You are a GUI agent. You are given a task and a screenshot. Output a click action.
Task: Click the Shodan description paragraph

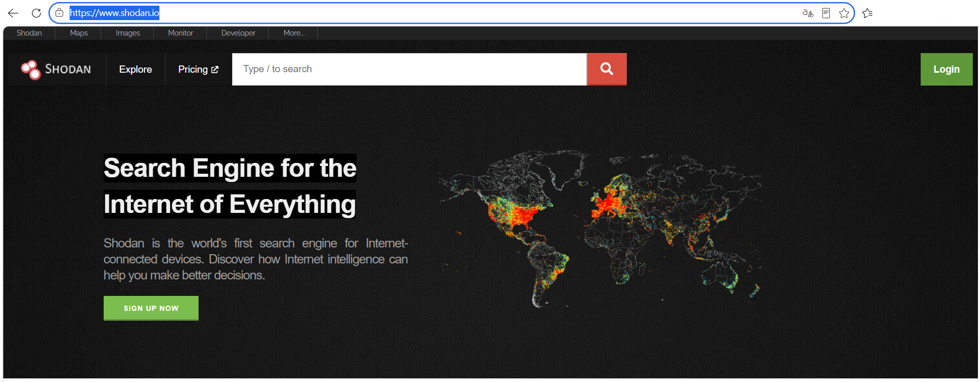pos(256,259)
